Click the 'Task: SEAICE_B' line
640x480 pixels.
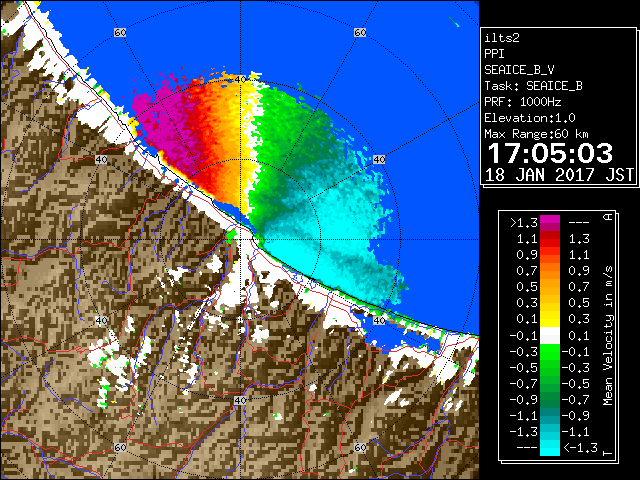pyautogui.click(x=533, y=86)
